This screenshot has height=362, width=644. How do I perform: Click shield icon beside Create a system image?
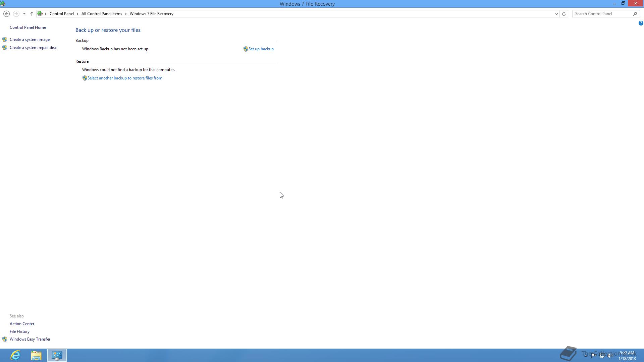pyautogui.click(x=5, y=40)
